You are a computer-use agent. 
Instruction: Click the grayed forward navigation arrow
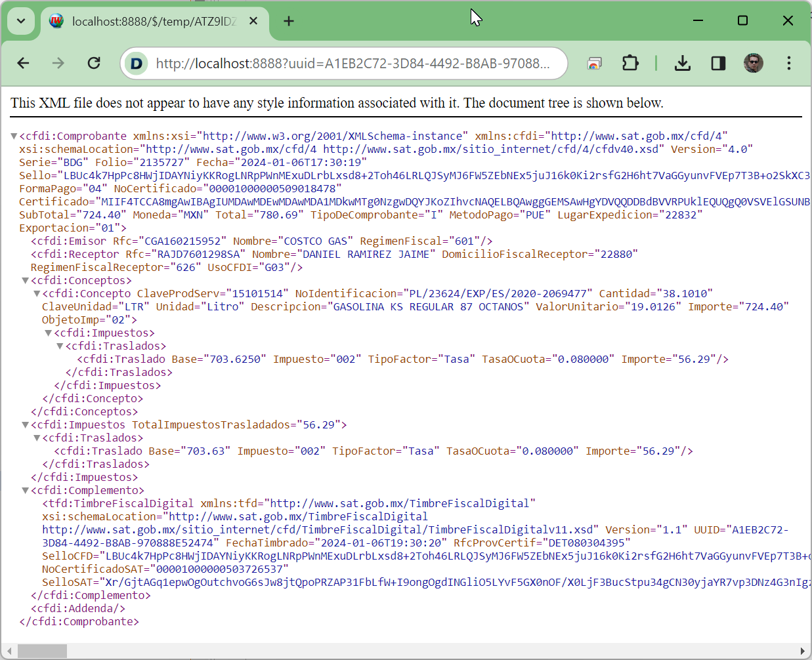click(x=58, y=63)
